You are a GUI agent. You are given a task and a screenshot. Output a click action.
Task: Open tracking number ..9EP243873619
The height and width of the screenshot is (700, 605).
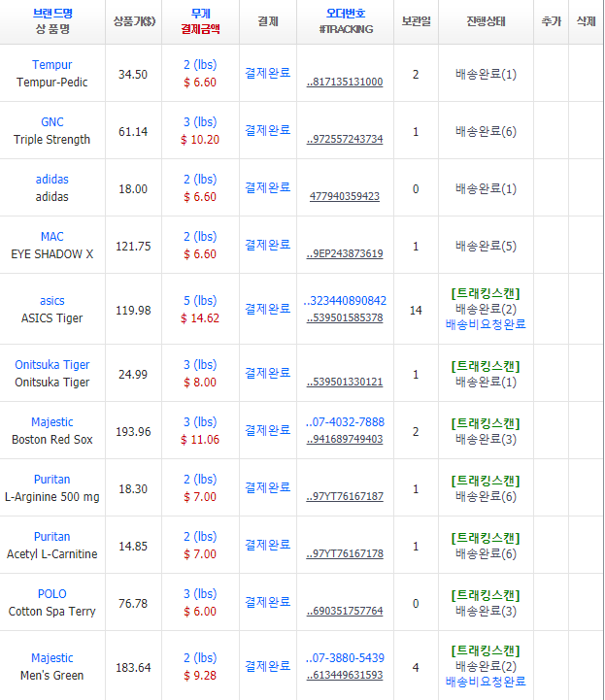tap(345, 253)
